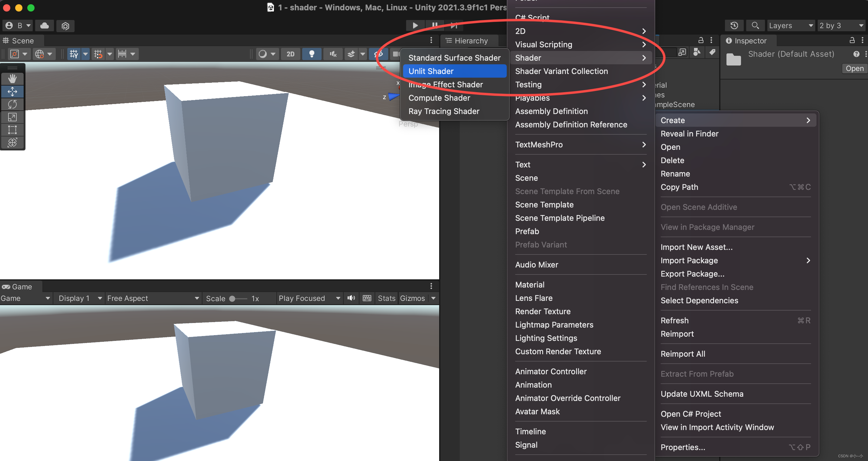Image resolution: width=868 pixels, height=461 pixels.
Task: Toggle scene lighting with the bulb icon
Action: [312, 54]
